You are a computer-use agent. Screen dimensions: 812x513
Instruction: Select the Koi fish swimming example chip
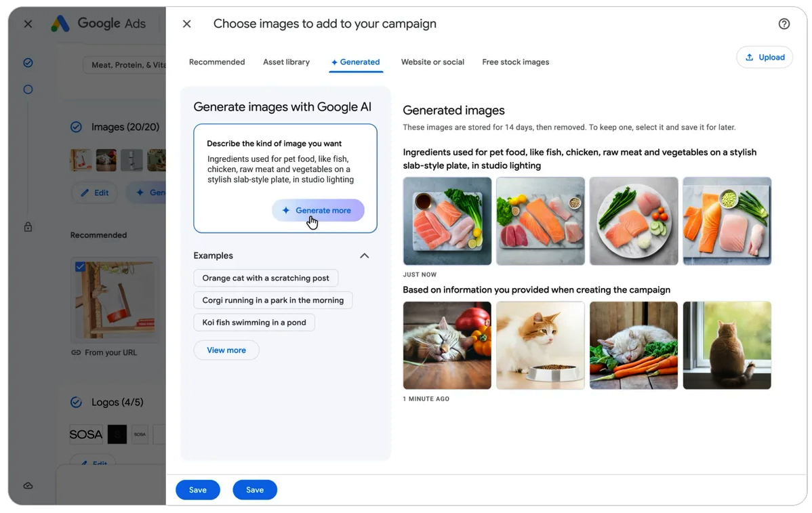point(253,322)
